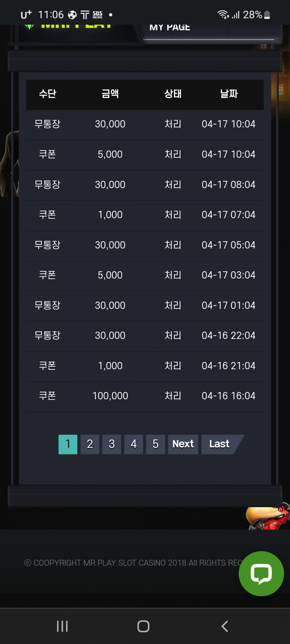Select current page 1 button
The width and height of the screenshot is (290, 644).
(68, 444)
